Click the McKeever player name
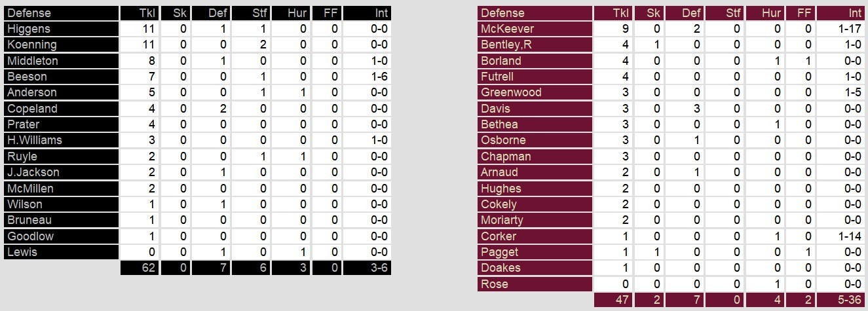 pos(507,29)
